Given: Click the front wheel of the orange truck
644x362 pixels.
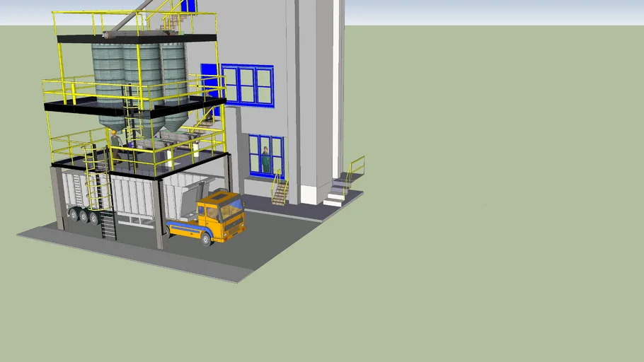Looking at the screenshot, I should pyautogui.click(x=206, y=238).
